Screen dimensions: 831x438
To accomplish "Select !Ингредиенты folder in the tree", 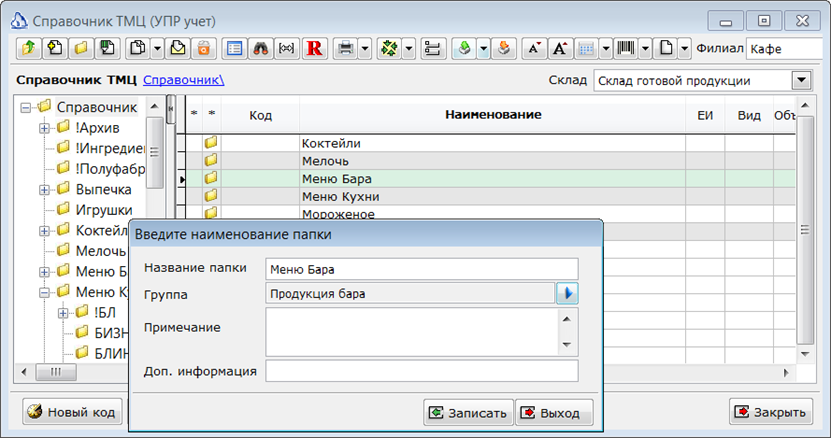I will (109, 148).
